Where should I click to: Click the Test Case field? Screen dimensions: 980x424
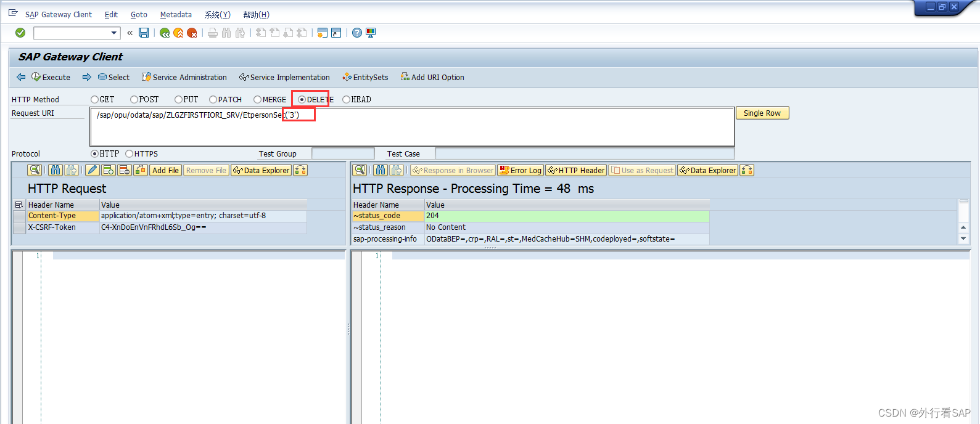[x=585, y=153]
